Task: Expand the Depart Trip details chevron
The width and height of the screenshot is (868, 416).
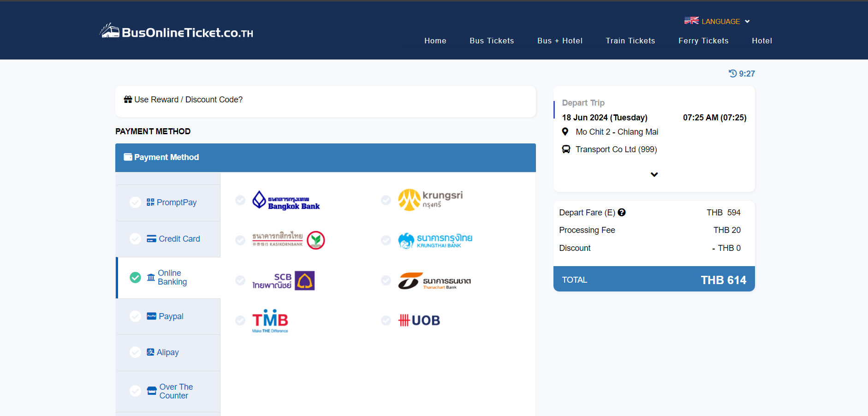Action: (x=654, y=174)
